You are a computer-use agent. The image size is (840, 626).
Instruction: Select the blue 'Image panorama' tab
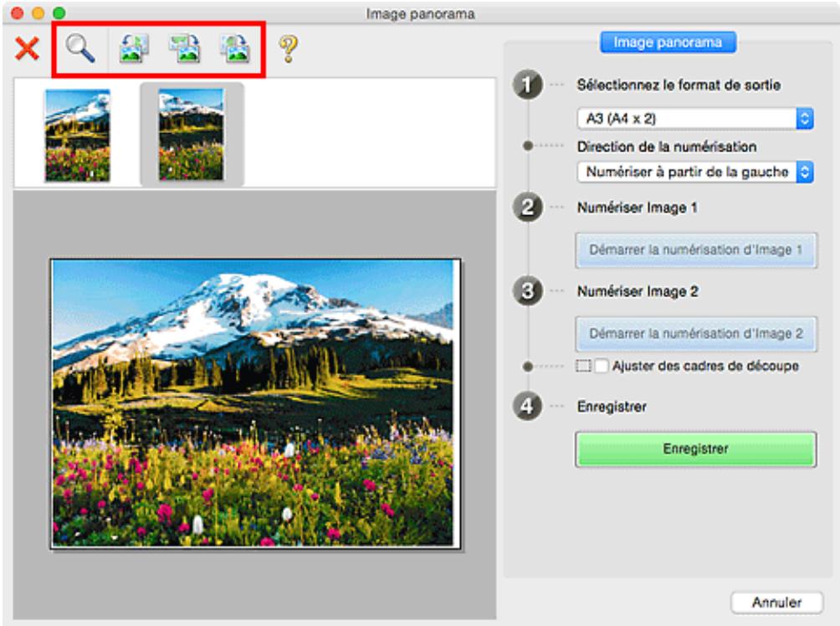coord(668,43)
